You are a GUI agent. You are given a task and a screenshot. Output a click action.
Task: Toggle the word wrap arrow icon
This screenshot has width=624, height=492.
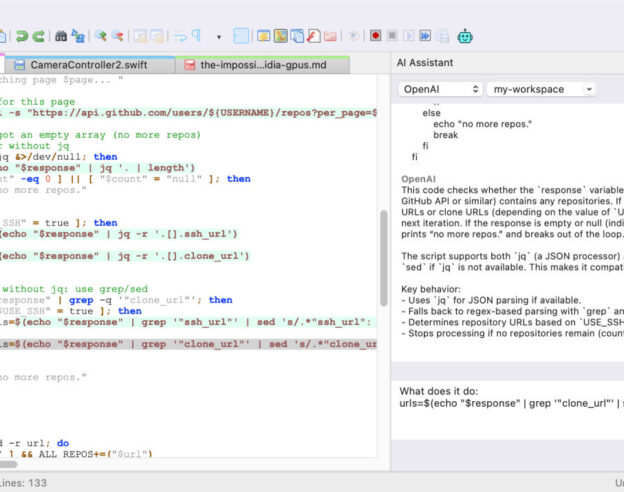(x=180, y=37)
